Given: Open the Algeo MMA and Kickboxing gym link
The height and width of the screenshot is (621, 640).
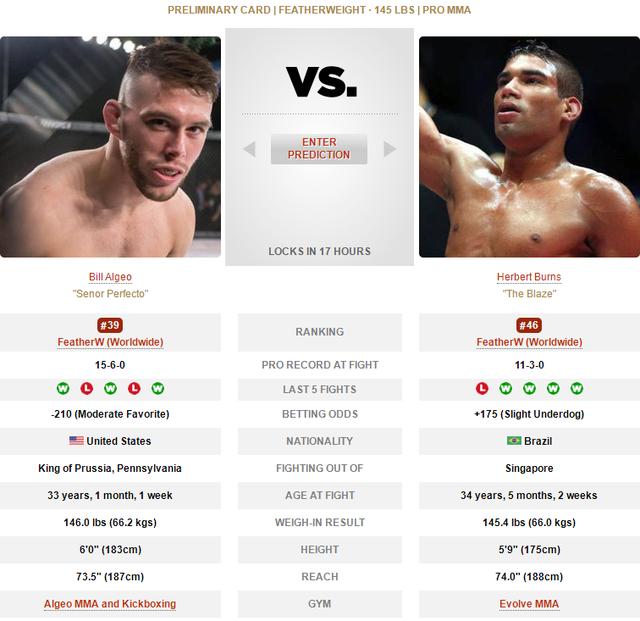Looking at the screenshot, I should [x=110, y=604].
